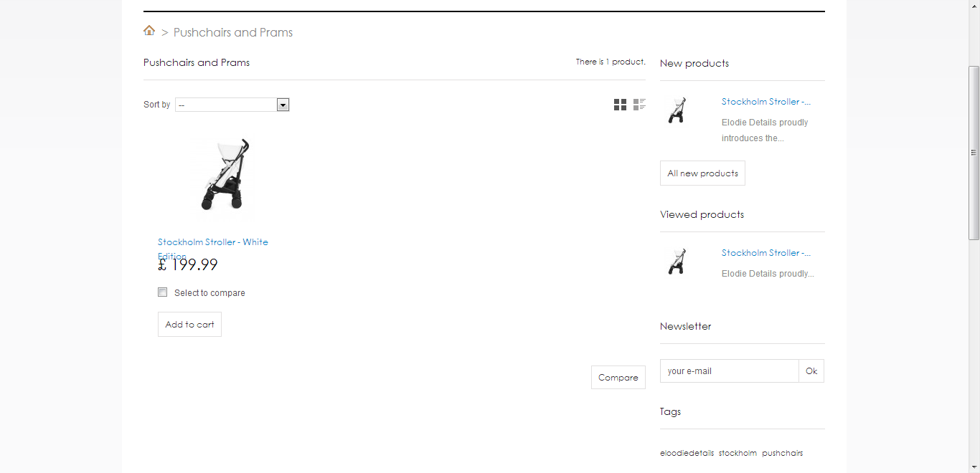
Task: Click the Add to cart button
Action: (x=189, y=324)
